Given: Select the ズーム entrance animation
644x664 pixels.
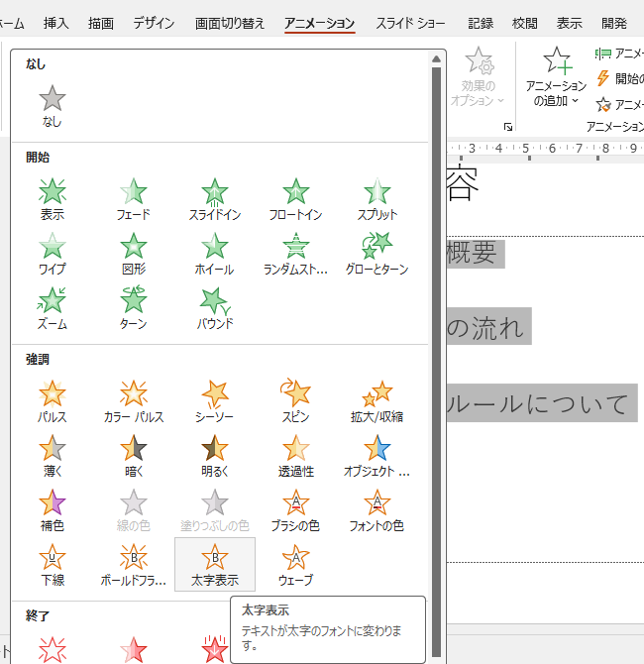Looking at the screenshot, I should (53, 308).
